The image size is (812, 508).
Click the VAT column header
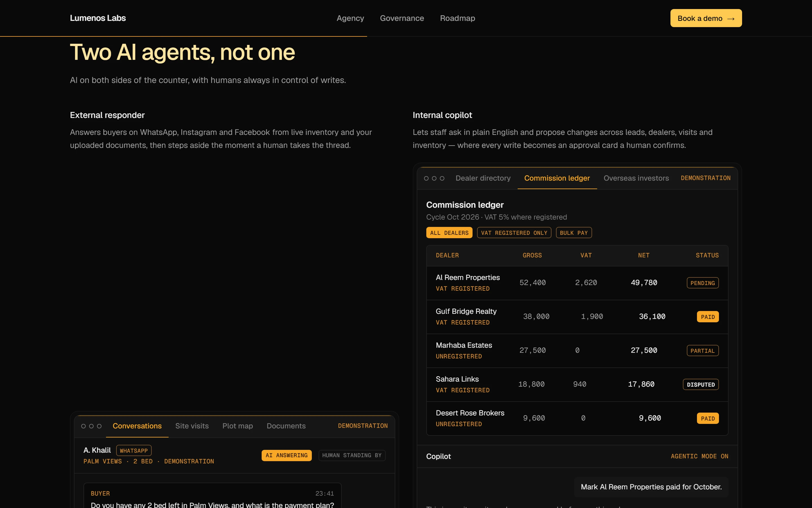586,255
